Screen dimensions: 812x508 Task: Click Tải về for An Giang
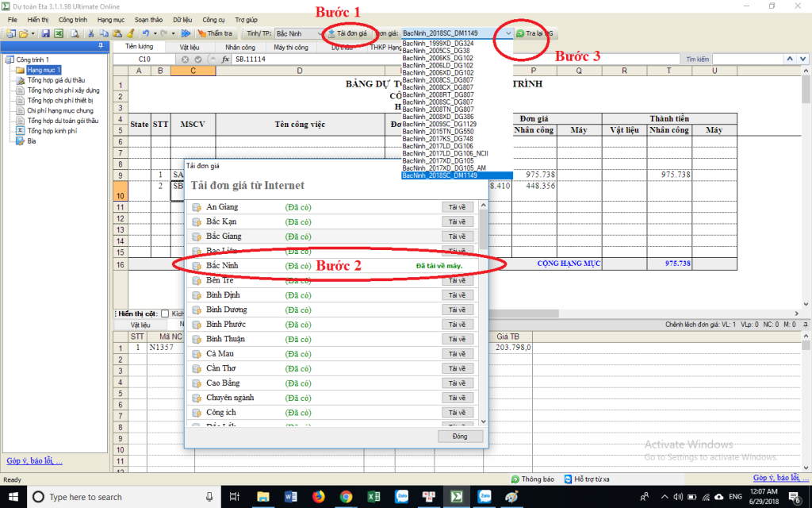pyautogui.click(x=457, y=207)
